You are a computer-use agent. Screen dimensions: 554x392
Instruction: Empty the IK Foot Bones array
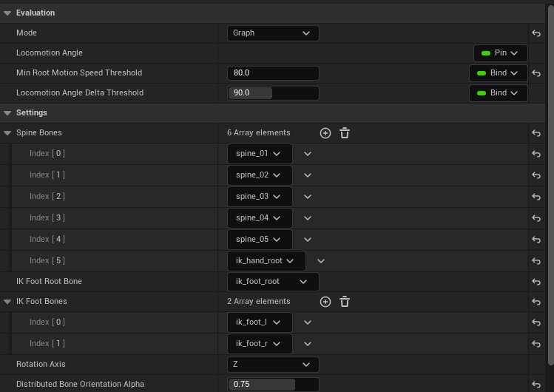pyautogui.click(x=345, y=302)
